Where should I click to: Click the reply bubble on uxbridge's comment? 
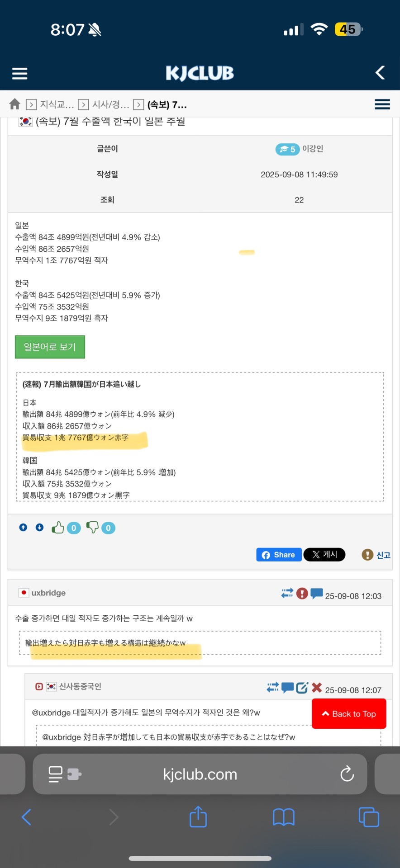click(317, 593)
